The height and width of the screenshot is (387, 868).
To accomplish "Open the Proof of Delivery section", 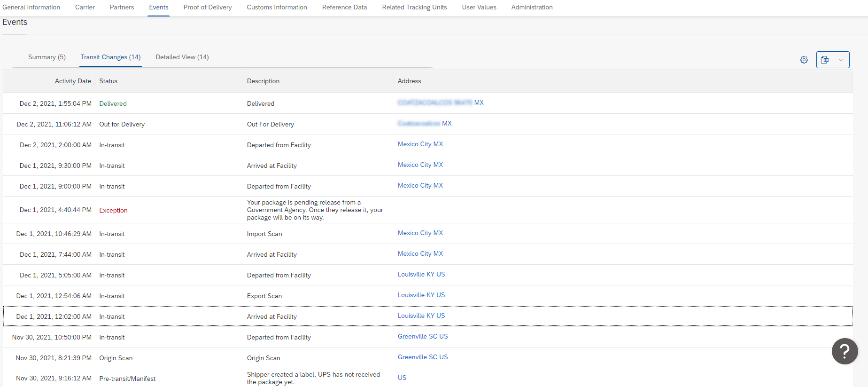I will coord(208,7).
